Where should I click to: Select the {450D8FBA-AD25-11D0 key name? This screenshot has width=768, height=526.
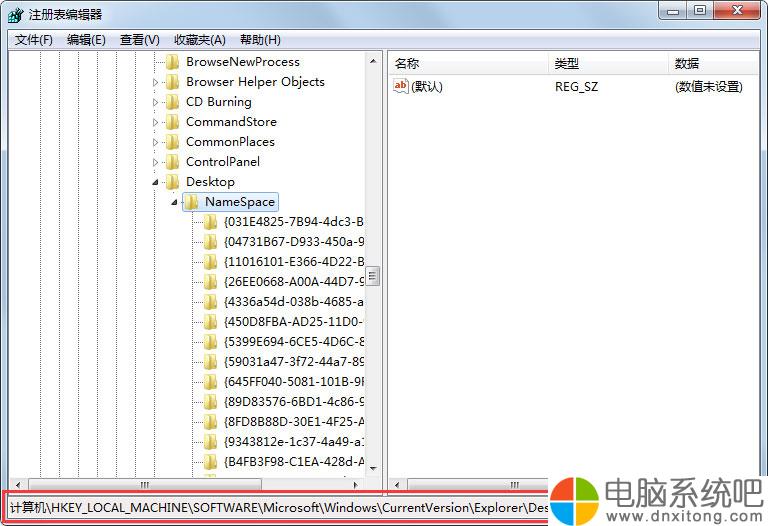point(293,322)
